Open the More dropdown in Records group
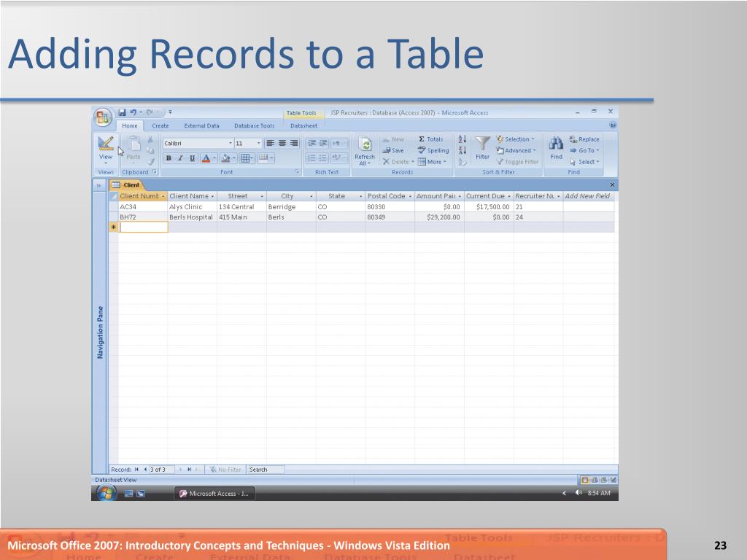The height and width of the screenshot is (560, 747). 432,162
